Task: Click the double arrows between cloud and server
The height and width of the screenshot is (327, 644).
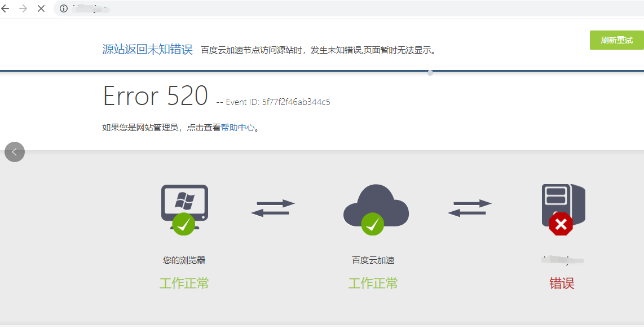Action: (469, 208)
